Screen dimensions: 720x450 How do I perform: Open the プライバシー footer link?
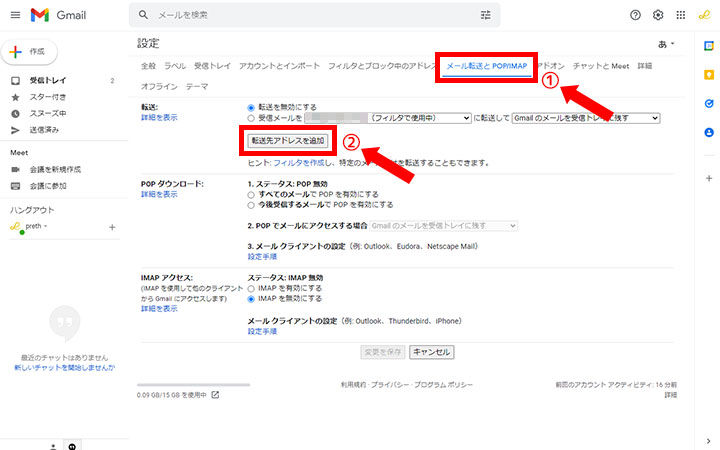tap(390, 385)
